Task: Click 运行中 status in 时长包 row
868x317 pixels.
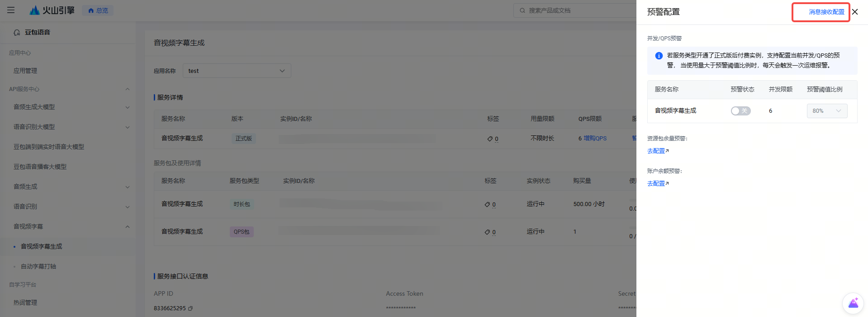Action: tap(536, 204)
